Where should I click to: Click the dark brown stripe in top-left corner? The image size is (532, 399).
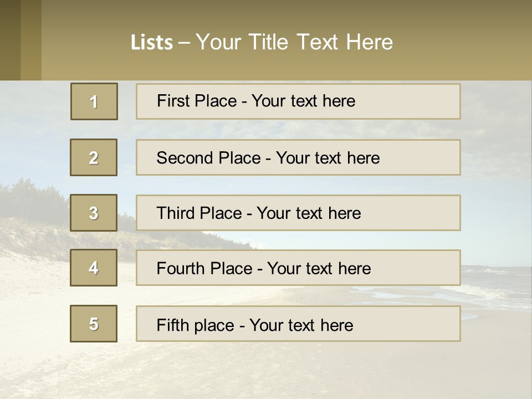(x=10, y=40)
